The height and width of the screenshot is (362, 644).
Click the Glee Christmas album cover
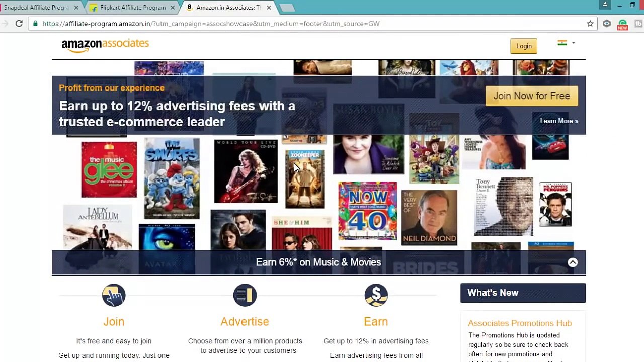click(109, 169)
